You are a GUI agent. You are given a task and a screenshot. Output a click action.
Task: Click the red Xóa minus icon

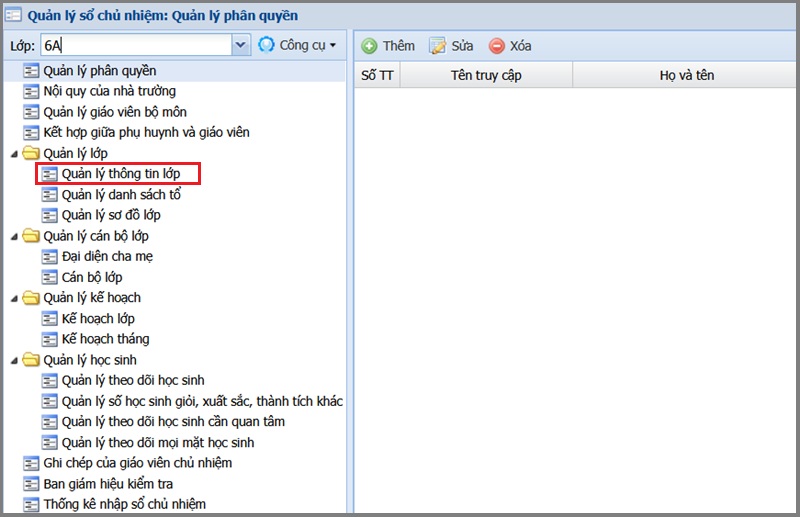(496, 46)
